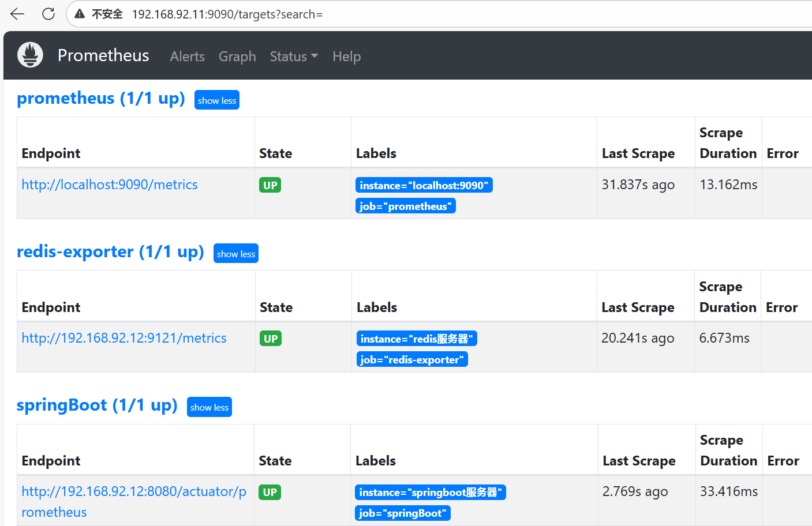Click the 31.837s ago last scrape value

tap(638, 185)
